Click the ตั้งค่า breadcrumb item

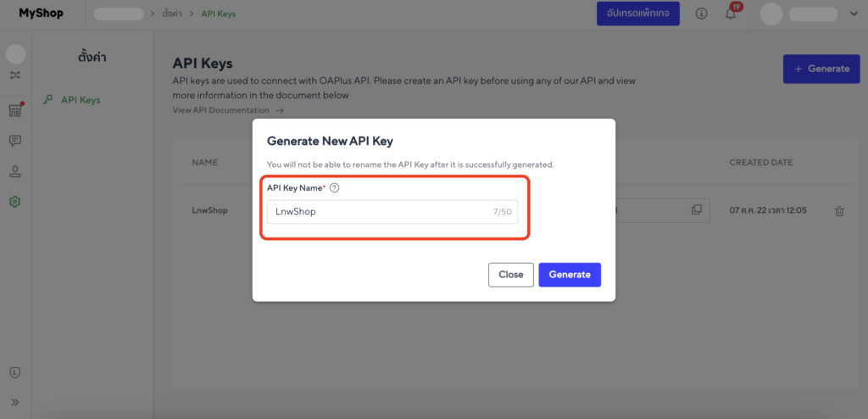[x=173, y=14]
